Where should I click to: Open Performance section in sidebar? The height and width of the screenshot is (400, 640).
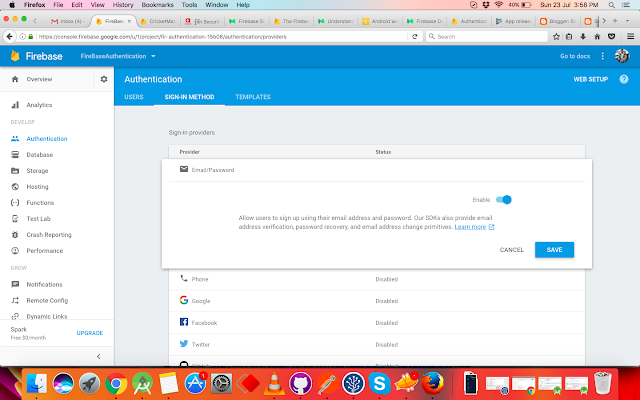(44, 251)
